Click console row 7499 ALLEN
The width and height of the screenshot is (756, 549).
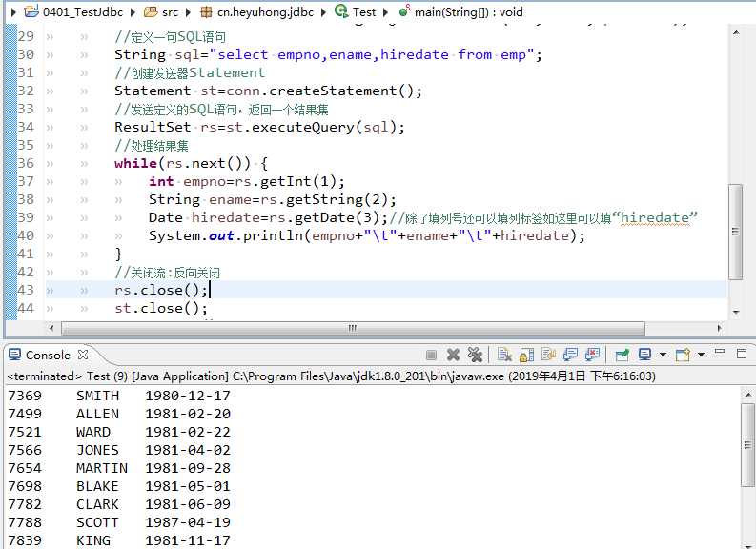click(x=119, y=414)
